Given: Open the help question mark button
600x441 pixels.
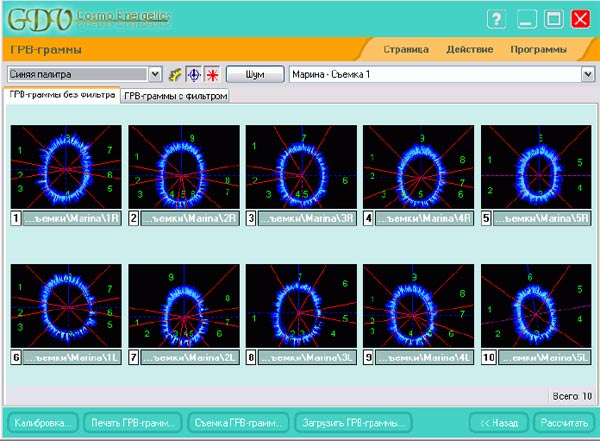Looking at the screenshot, I should pos(496,19).
